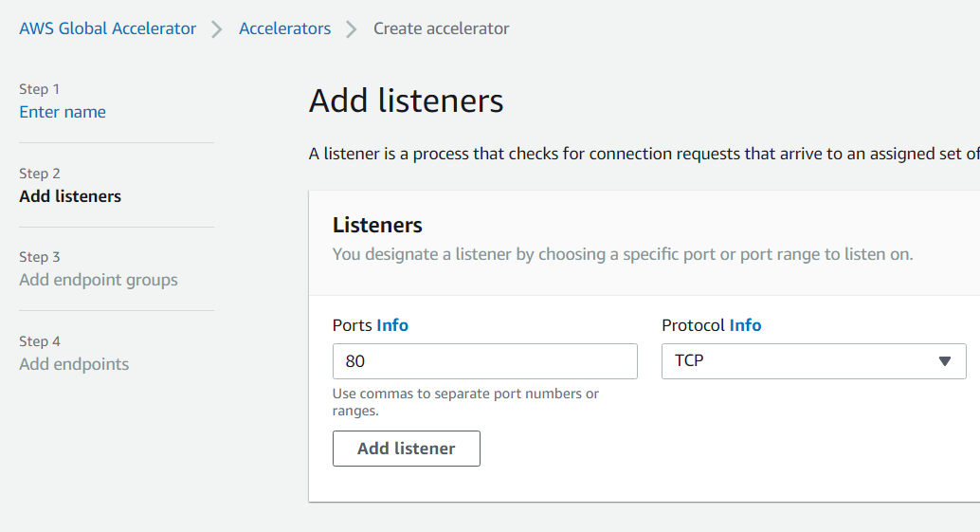Open the AWS Global Accelerator breadcrumb link
The height and width of the screenshot is (532, 980).
107,28
